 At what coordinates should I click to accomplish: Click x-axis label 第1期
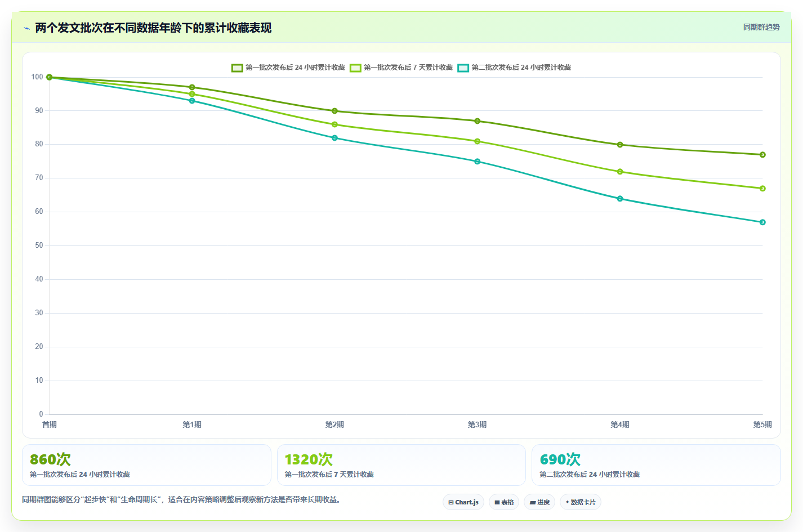(192, 424)
